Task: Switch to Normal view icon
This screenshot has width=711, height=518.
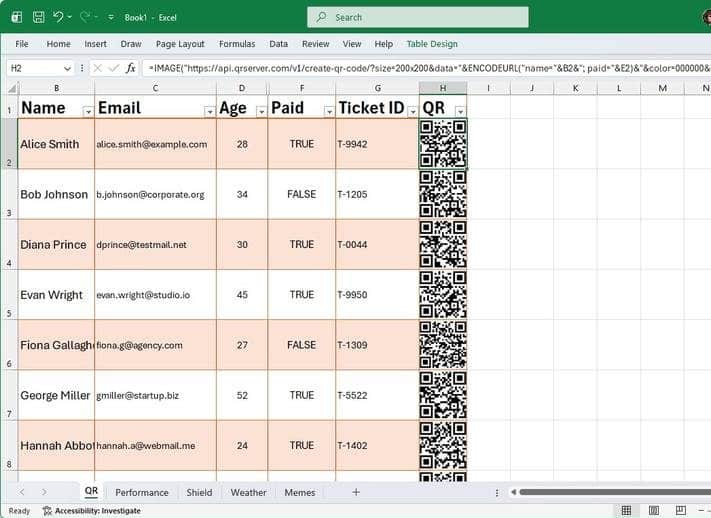Action: [x=626, y=511]
